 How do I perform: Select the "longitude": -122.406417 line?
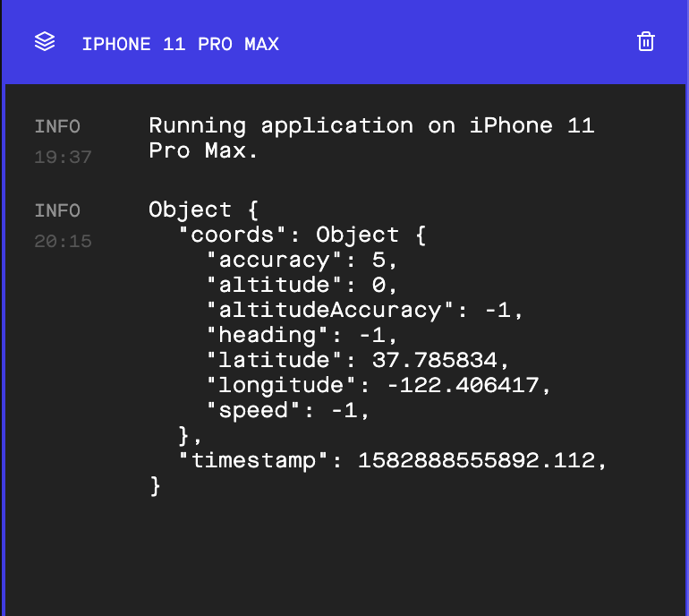pos(379,385)
